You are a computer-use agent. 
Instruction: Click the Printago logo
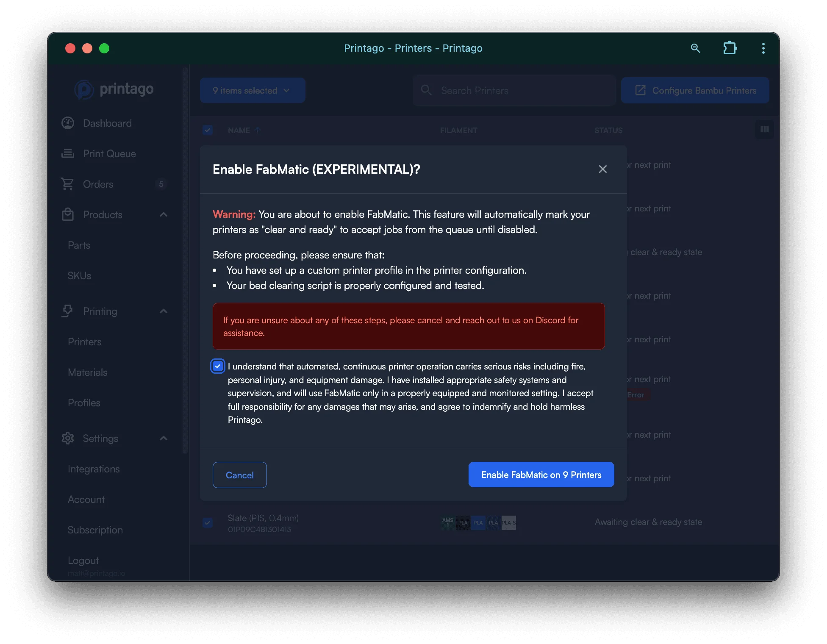pyautogui.click(x=114, y=89)
